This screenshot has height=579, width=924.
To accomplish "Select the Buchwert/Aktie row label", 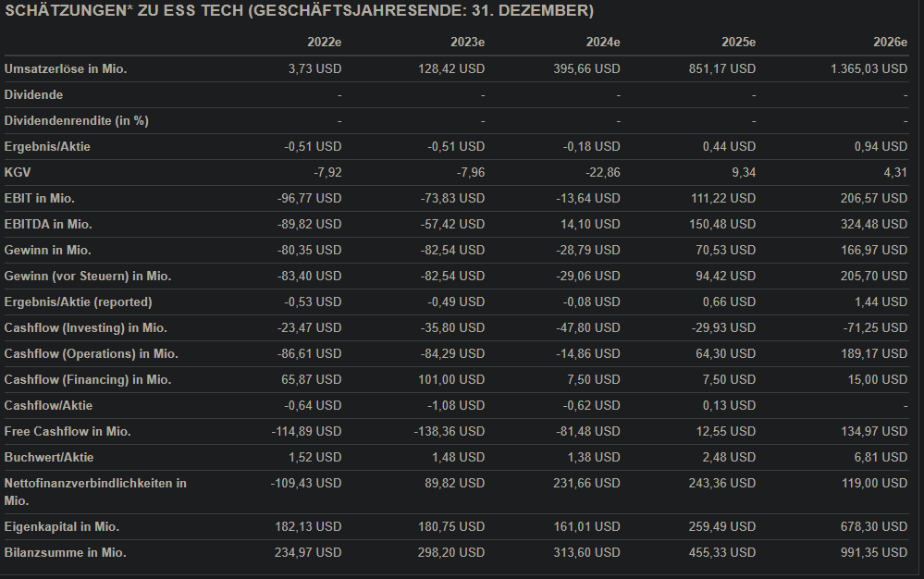I will coord(49,457).
